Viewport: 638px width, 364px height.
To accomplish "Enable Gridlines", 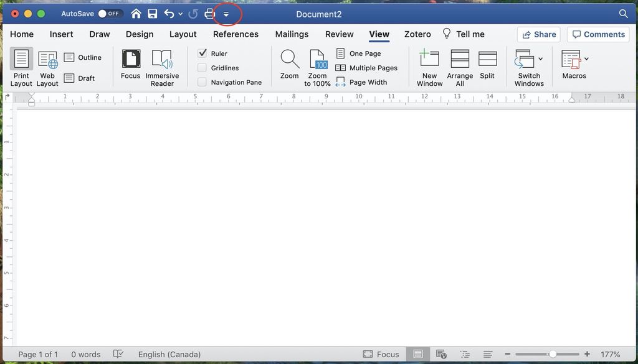I will [202, 67].
